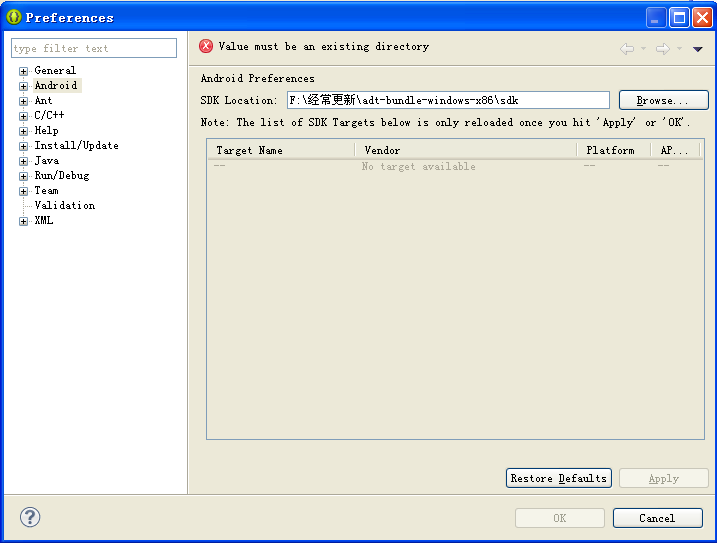Viewport: 717px width, 543px height.
Task: Select Validation preferences category
Action: click(x=64, y=205)
